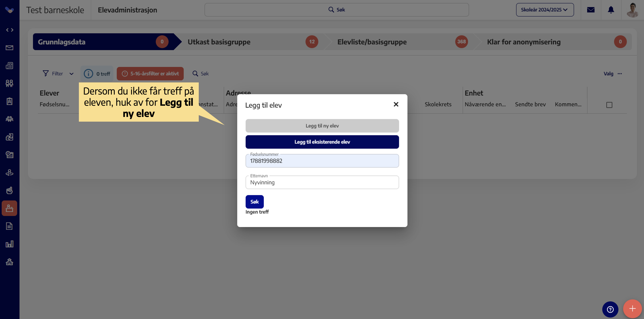Viewport: 644px width, 319px height.
Task: Open the person-on-hand sidebar icon
Action: click(x=9, y=172)
